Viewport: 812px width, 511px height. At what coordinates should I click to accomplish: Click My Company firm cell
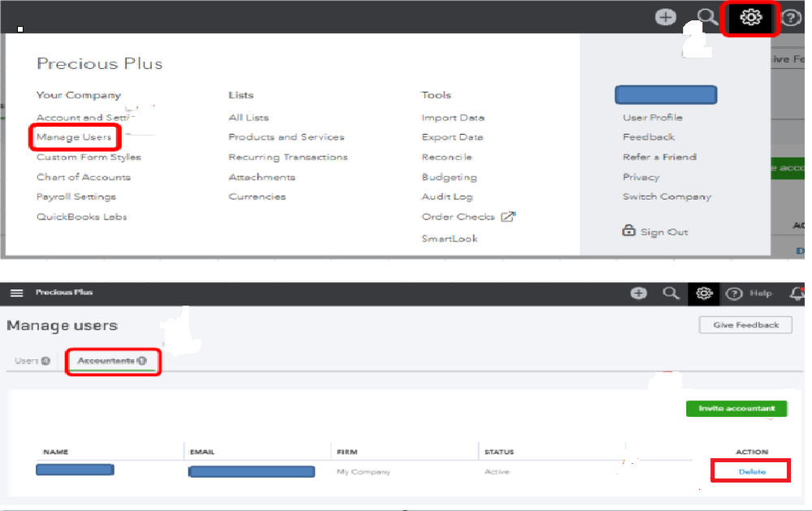pyautogui.click(x=363, y=472)
